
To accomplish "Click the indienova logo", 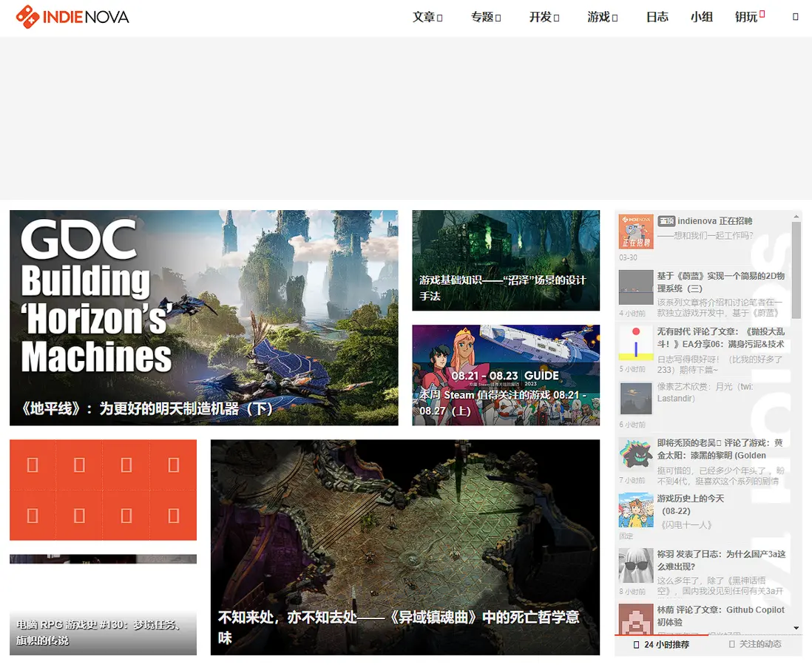I will 72,17.
